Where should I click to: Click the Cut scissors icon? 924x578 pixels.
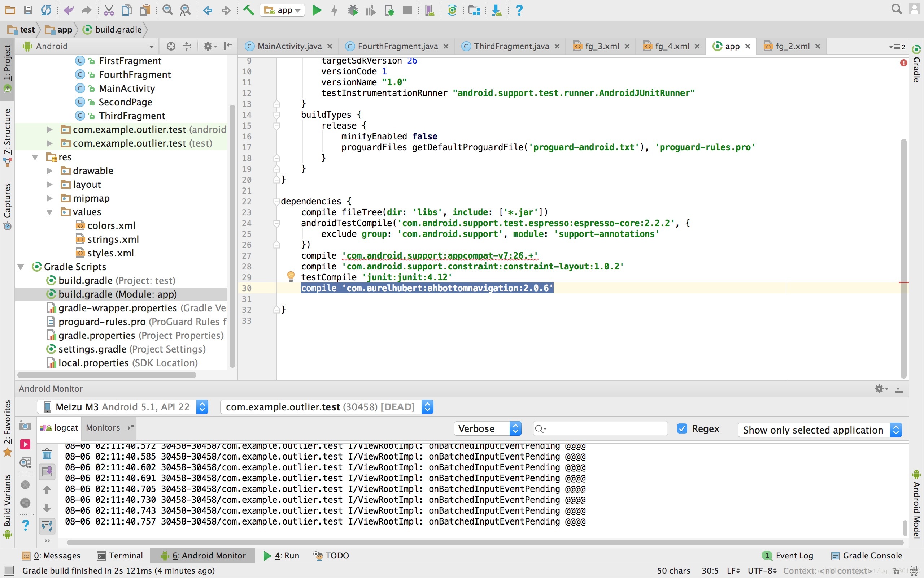109,10
